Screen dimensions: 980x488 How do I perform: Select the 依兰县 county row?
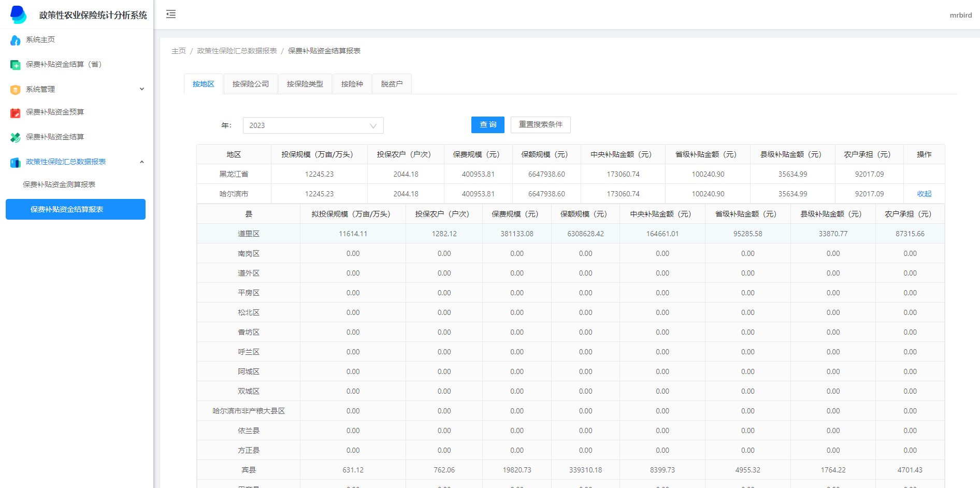[x=571, y=430]
